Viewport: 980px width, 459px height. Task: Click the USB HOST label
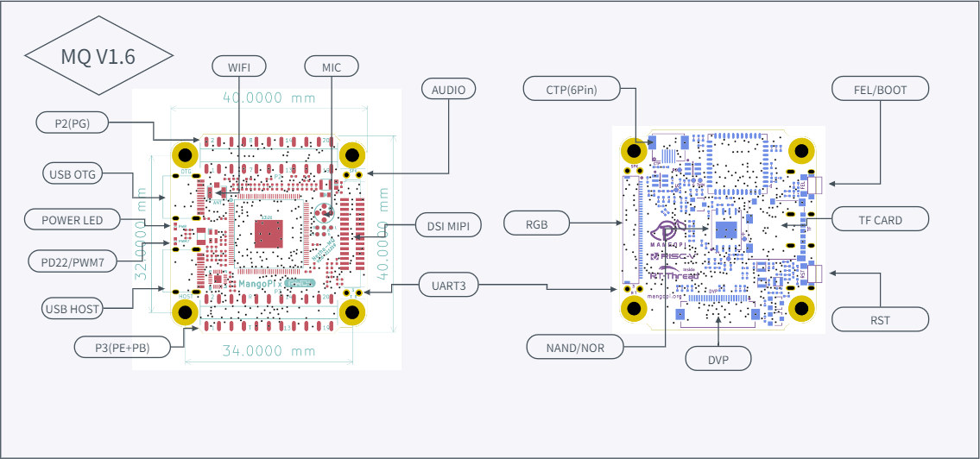coord(73,308)
